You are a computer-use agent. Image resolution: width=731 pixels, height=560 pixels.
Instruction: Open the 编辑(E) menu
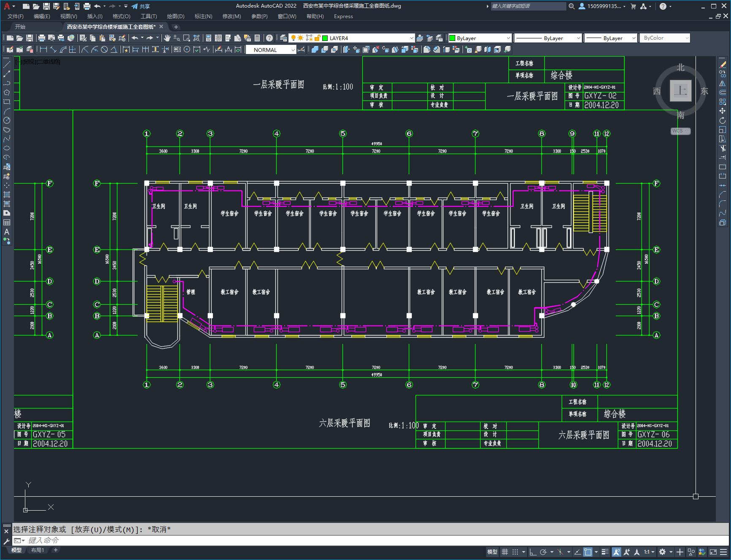[42, 16]
